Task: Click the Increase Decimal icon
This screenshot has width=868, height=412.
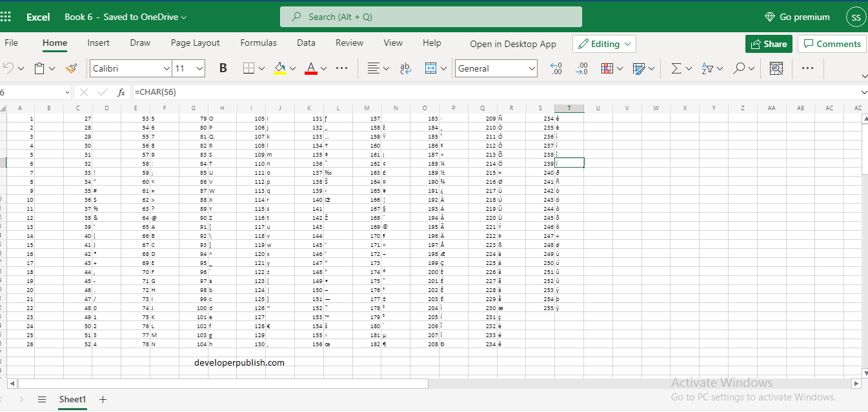Action: click(x=556, y=68)
